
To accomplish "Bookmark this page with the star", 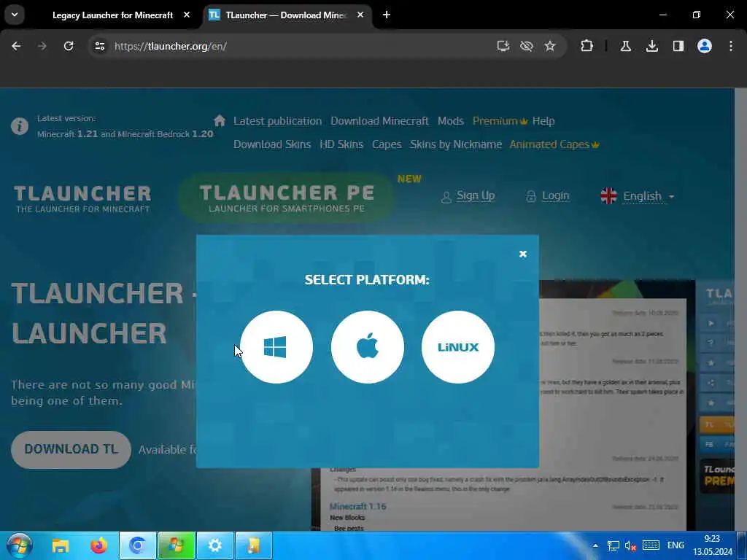I will point(550,46).
